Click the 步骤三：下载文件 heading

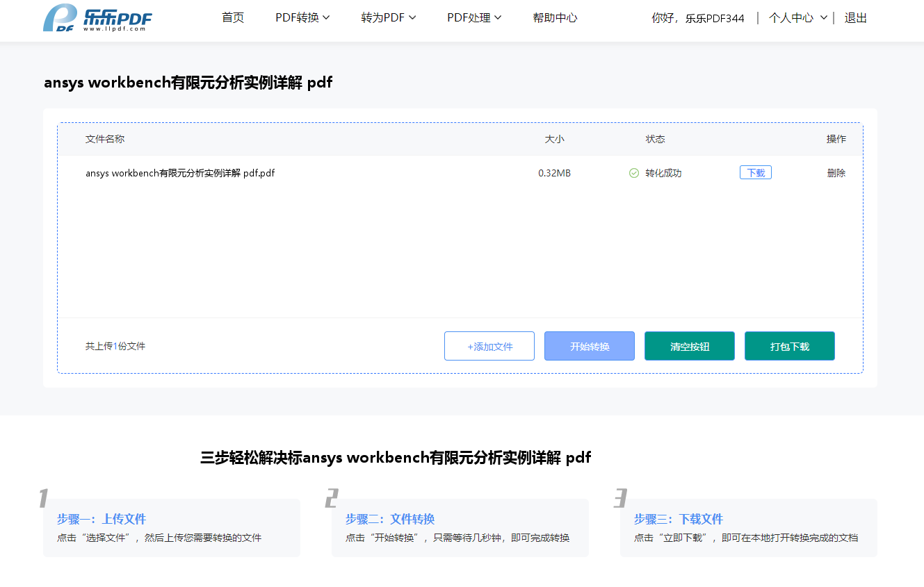[679, 519]
